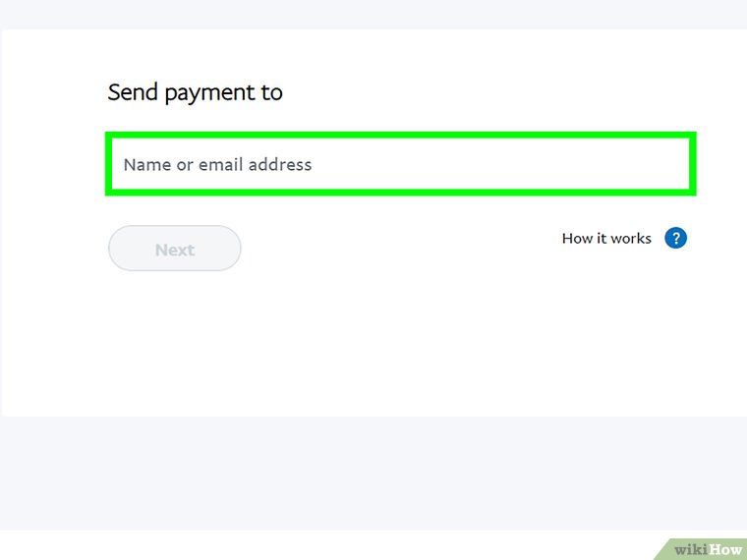Tap the question mark beside How it works
This screenshot has height=560, width=747.
point(675,238)
